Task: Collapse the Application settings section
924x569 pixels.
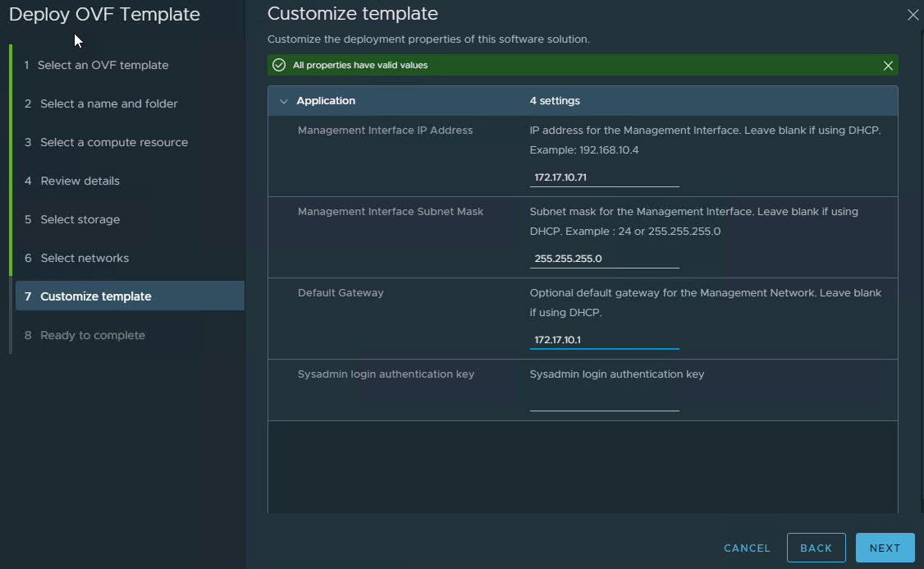Action: [x=284, y=101]
